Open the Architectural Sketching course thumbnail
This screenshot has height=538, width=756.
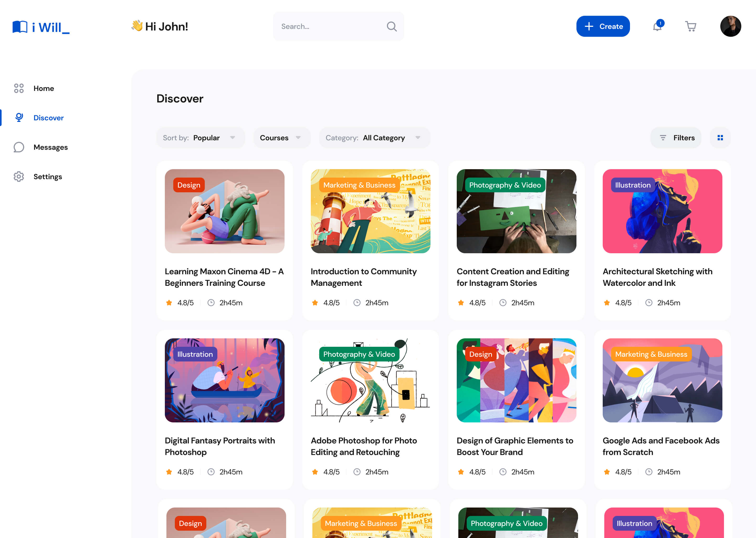coord(662,211)
